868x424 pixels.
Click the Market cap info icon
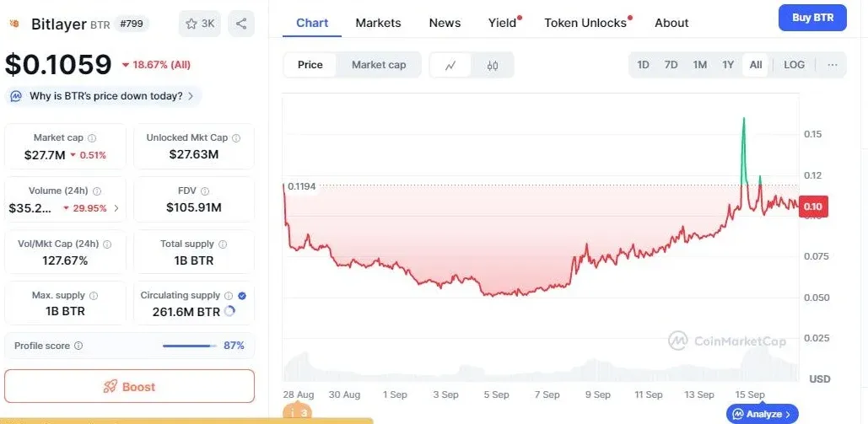click(93, 138)
